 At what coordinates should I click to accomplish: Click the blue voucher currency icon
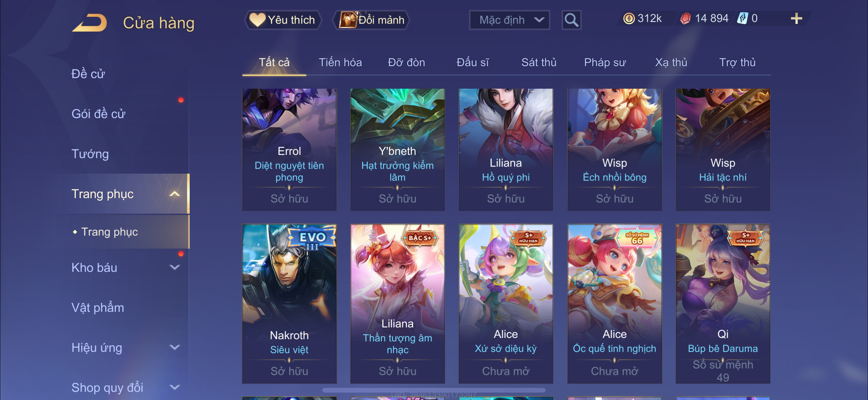pyautogui.click(x=742, y=19)
